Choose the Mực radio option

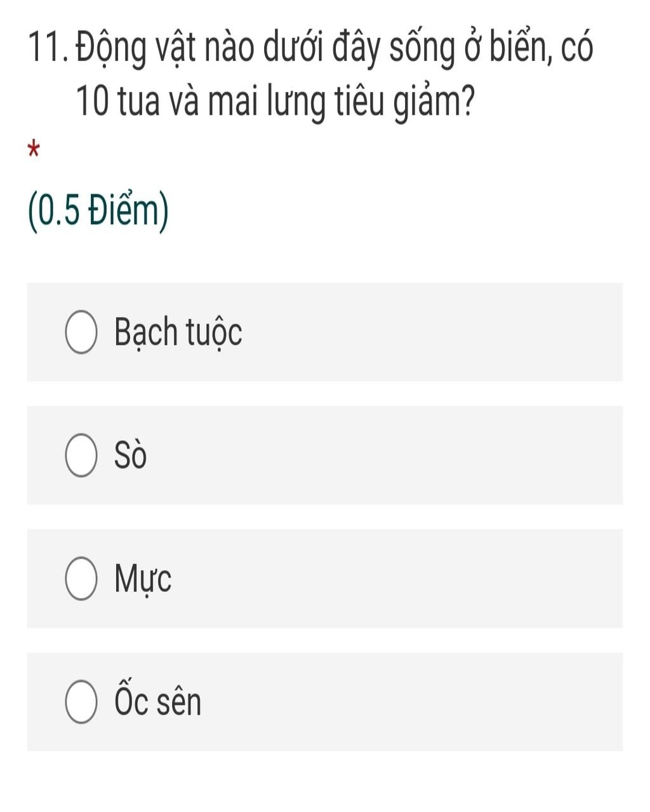tap(81, 579)
